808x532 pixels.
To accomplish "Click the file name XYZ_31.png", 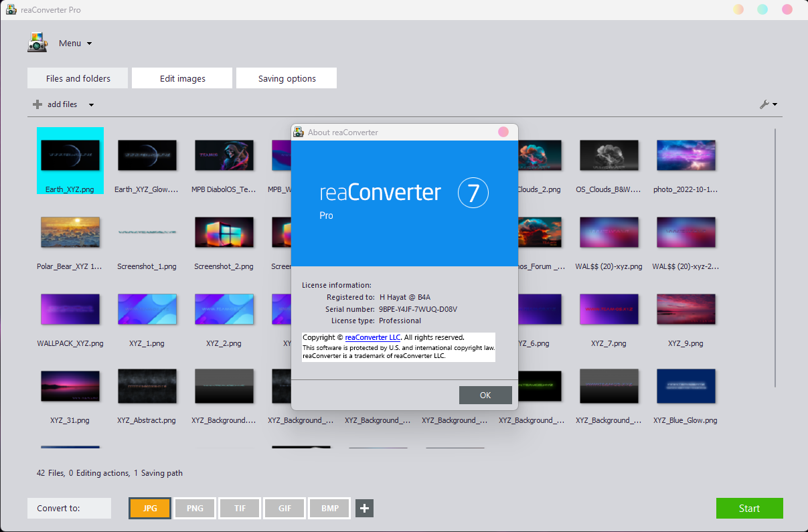I will coord(70,420).
